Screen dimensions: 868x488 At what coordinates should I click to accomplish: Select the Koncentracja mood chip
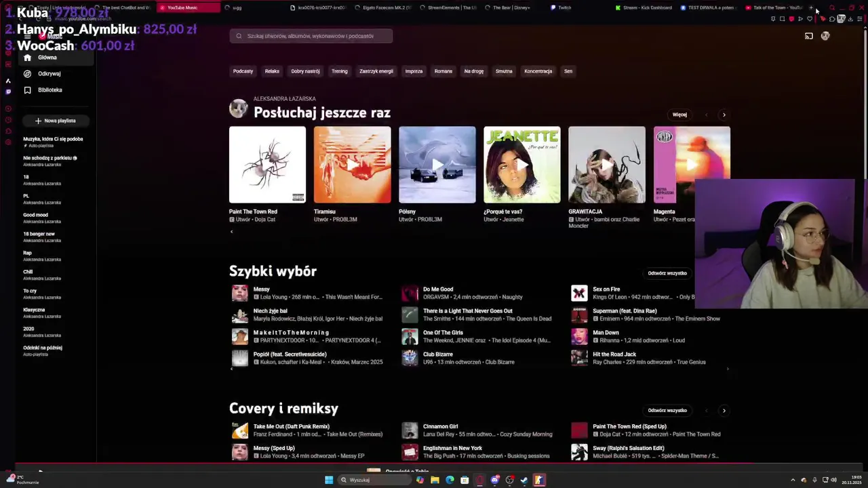538,71
